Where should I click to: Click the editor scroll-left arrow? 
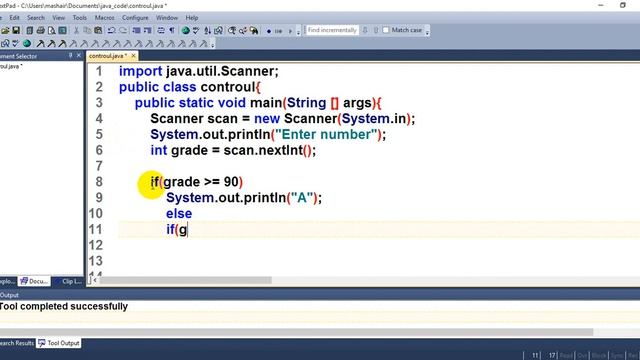point(95,280)
